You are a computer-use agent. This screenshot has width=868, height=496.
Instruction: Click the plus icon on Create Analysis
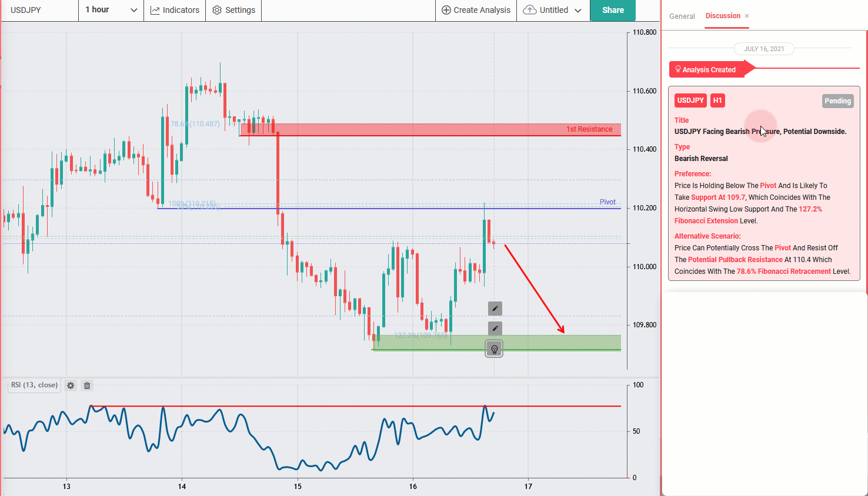pos(446,10)
